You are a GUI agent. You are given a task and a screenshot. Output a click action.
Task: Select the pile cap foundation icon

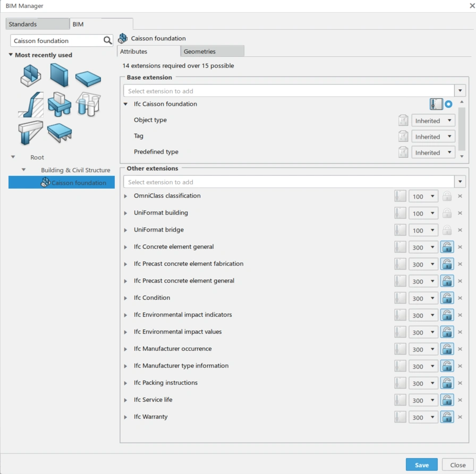(x=59, y=104)
